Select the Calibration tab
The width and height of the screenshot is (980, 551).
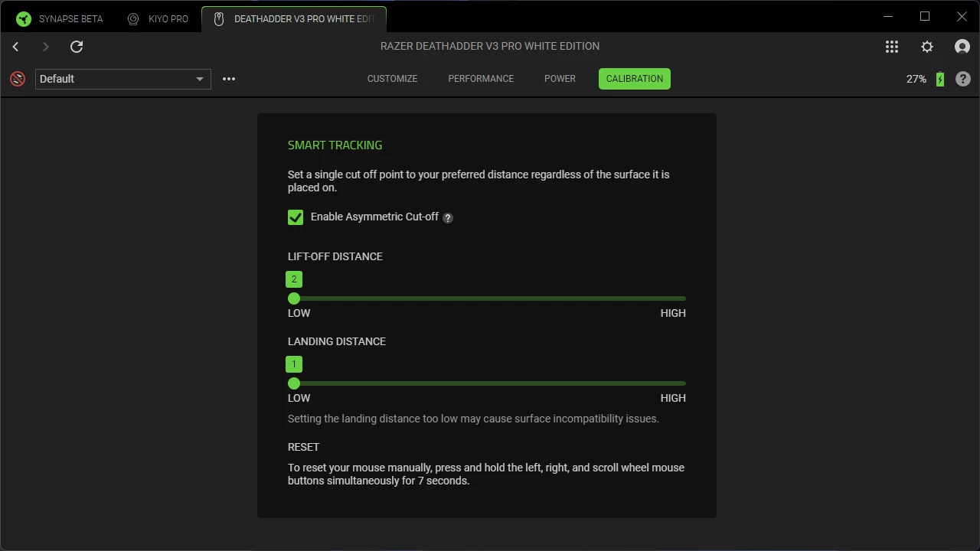(x=635, y=79)
